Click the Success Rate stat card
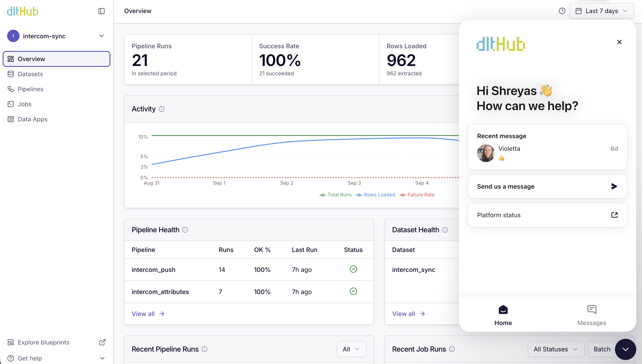Screen dimensions: 642x364 coord(315,59)
